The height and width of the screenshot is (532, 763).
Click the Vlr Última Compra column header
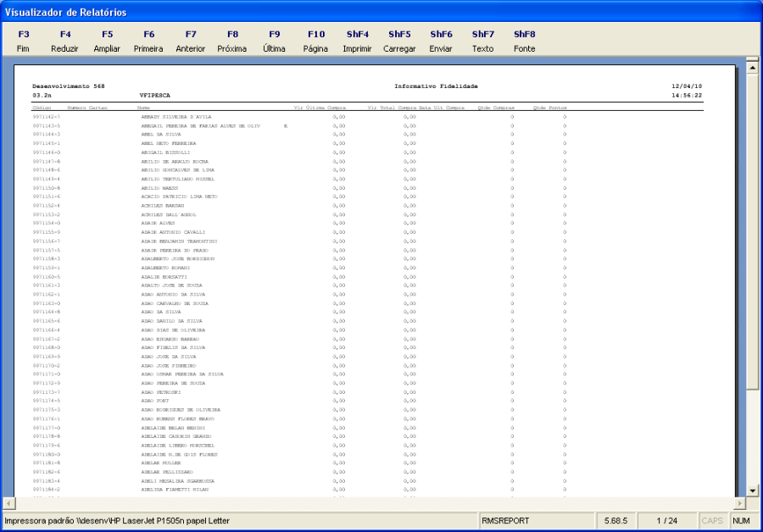pyautogui.click(x=320, y=108)
